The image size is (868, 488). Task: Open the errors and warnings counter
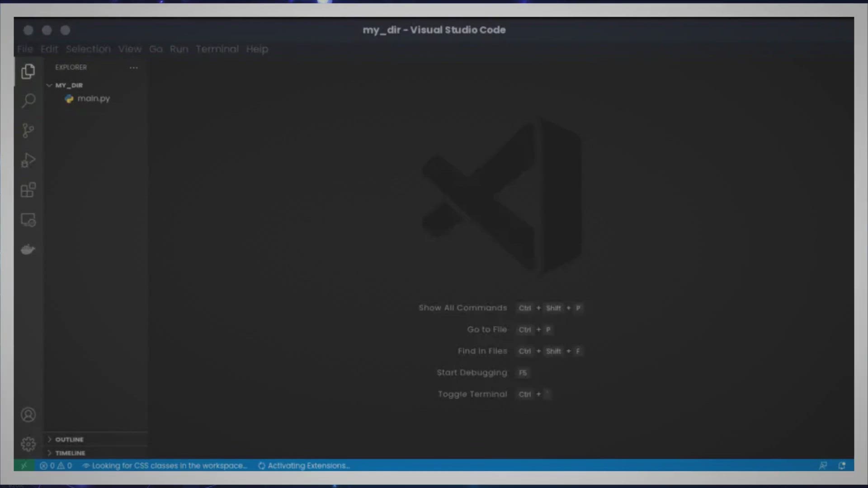coord(56,465)
